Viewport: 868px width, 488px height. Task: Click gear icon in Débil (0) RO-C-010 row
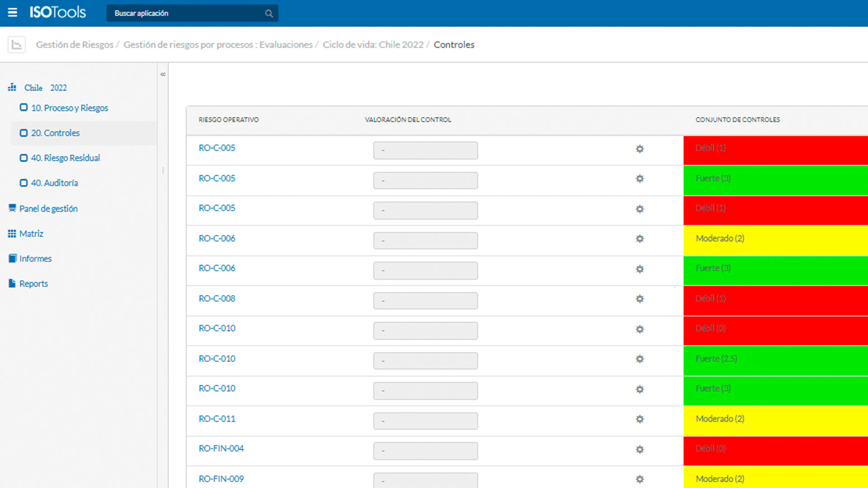pyautogui.click(x=640, y=329)
